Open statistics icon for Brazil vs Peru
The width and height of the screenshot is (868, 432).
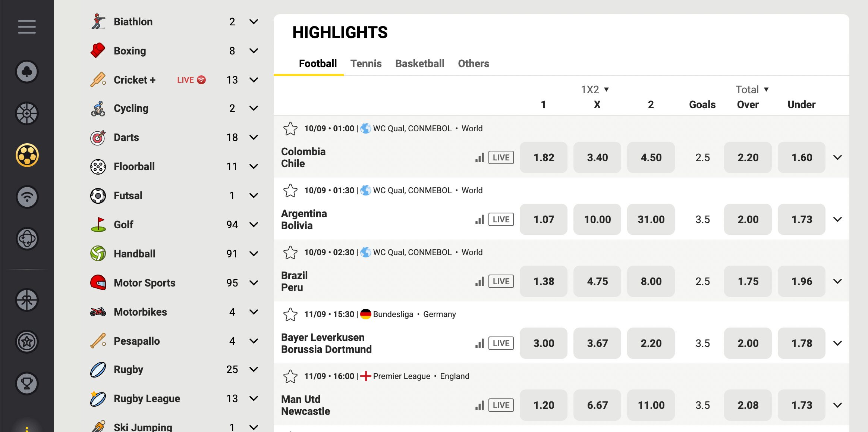click(x=479, y=281)
